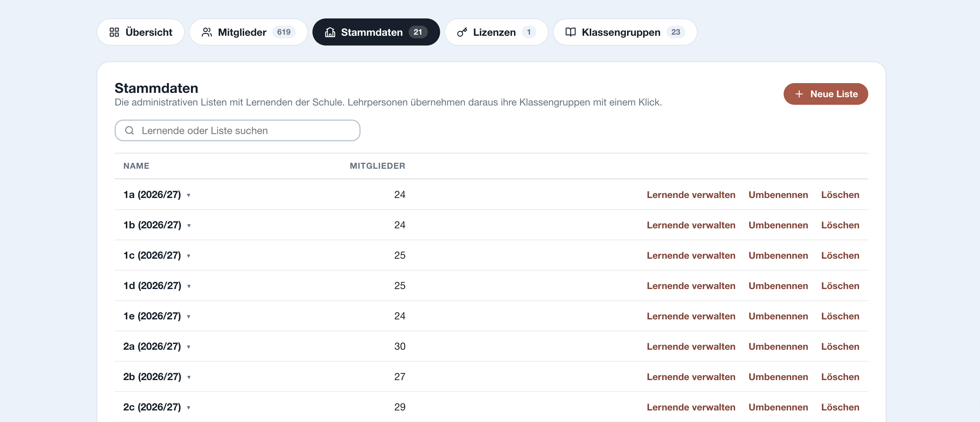Click Löschen in the 2a row
This screenshot has width=980, height=422.
(x=840, y=347)
